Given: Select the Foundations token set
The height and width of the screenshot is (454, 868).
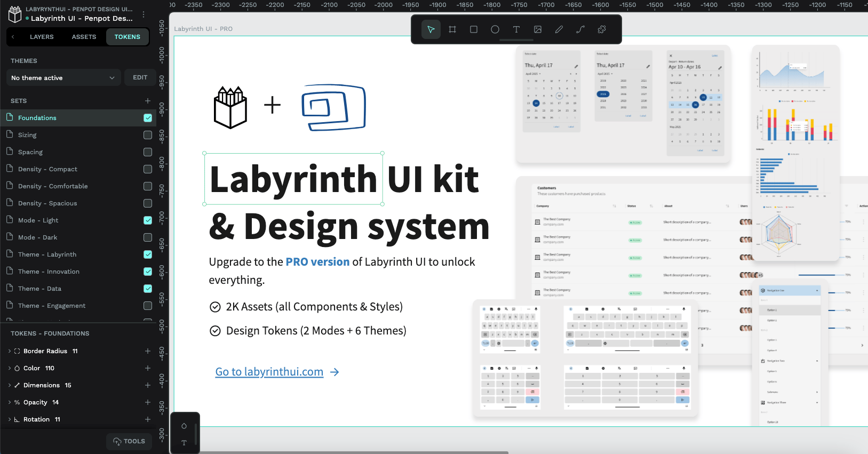Looking at the screenshot, I should click(78, 118).
